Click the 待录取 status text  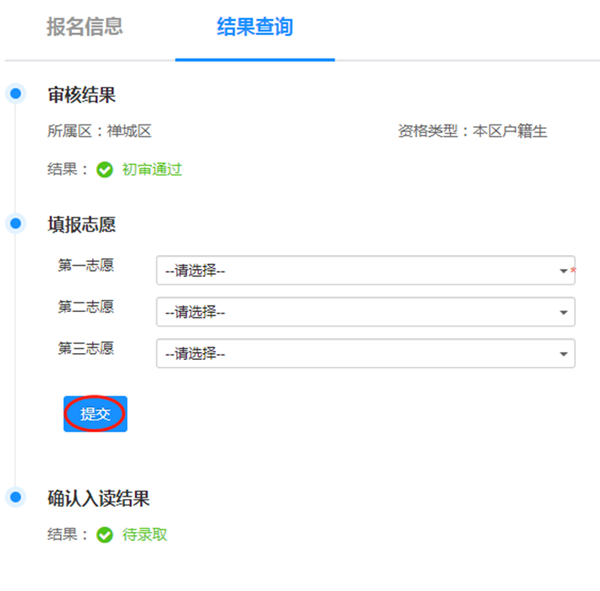coord(145,535)
